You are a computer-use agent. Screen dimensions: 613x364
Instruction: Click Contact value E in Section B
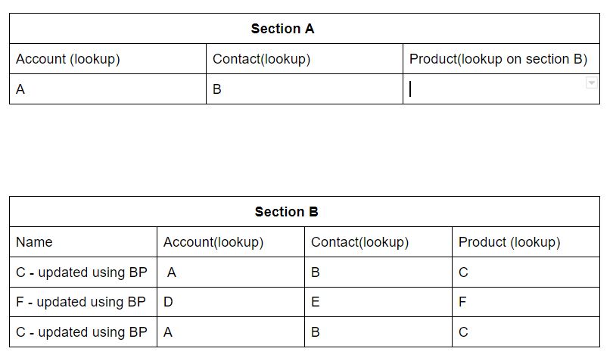coord(316,302)
